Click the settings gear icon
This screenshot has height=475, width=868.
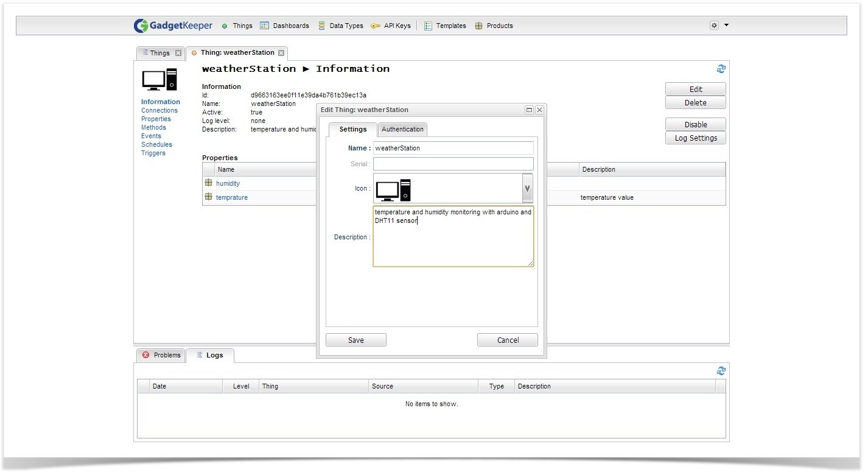click(715, 26)
